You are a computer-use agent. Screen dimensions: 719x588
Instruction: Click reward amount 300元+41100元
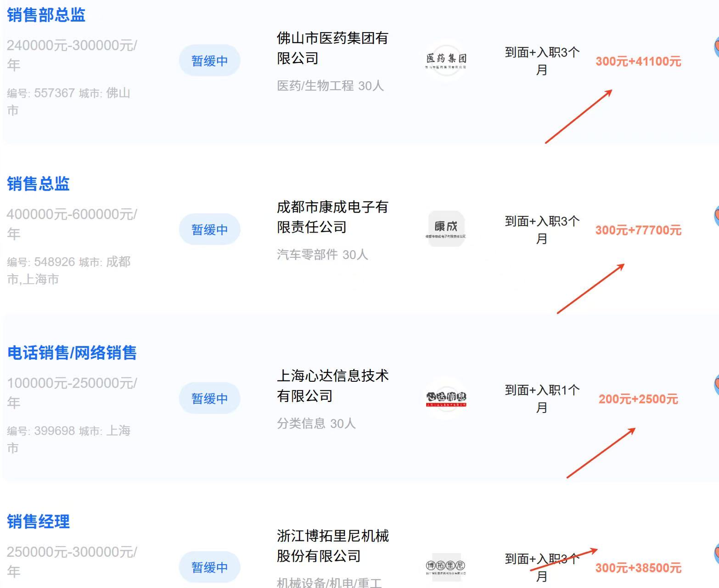click(x=638, y=61)
